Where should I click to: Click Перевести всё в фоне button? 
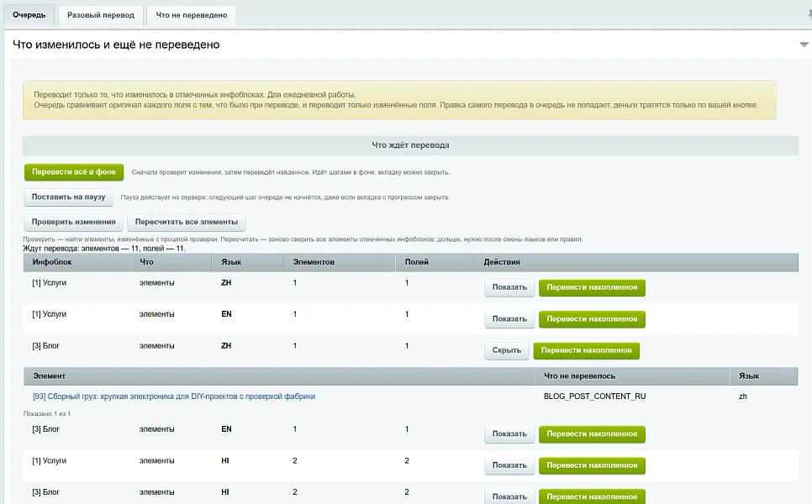[74, 172]
